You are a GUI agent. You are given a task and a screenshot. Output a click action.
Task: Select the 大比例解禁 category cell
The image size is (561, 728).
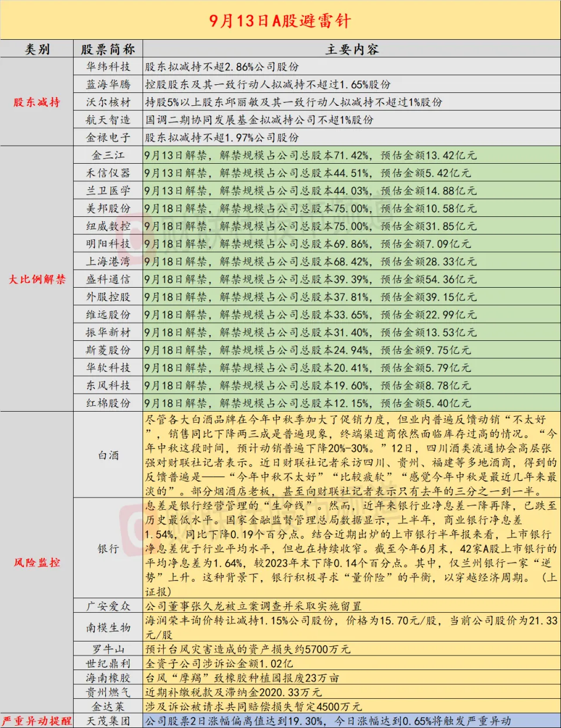click(37, 279)
